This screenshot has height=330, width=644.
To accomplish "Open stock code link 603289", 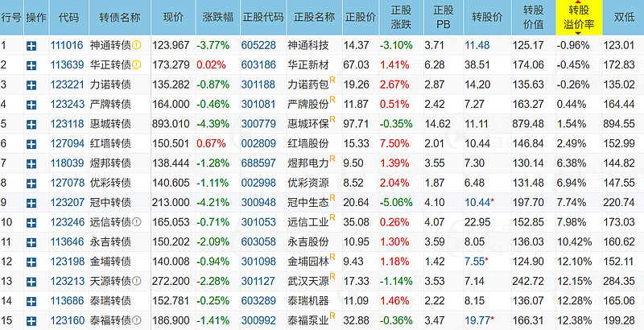I will tap(258, 301).
